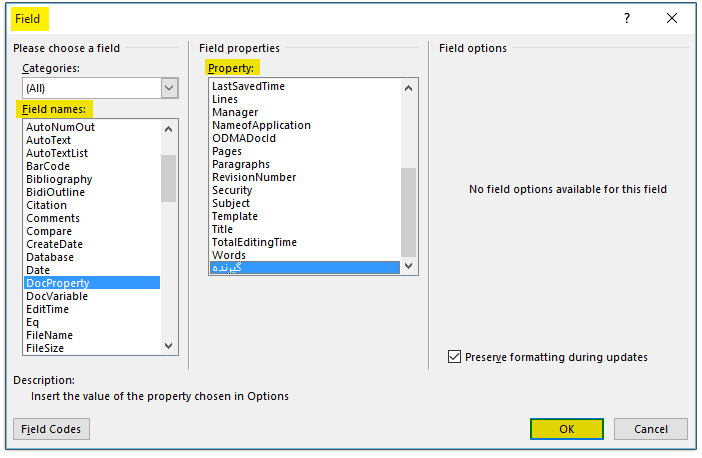Click Property list scroll down arrow
Image resolution: width=702 pixels, height=458 pixels.
[408, 266]
